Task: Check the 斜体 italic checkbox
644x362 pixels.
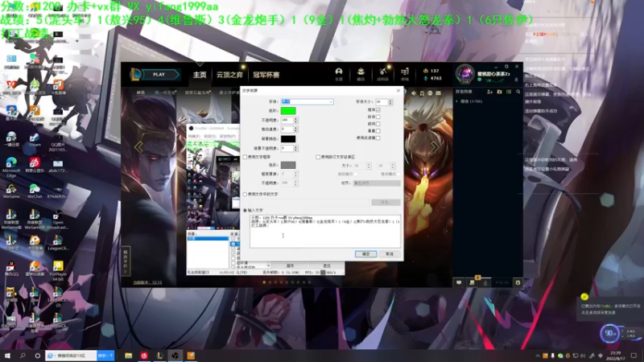Action: pyautogui.click(x=378, y=117)
